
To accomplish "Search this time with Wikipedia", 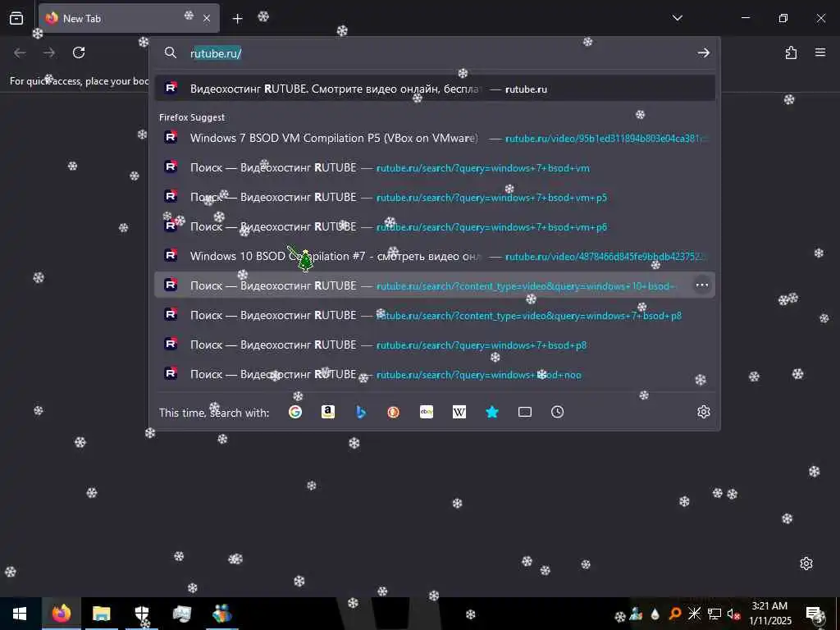I will (459, 412).
